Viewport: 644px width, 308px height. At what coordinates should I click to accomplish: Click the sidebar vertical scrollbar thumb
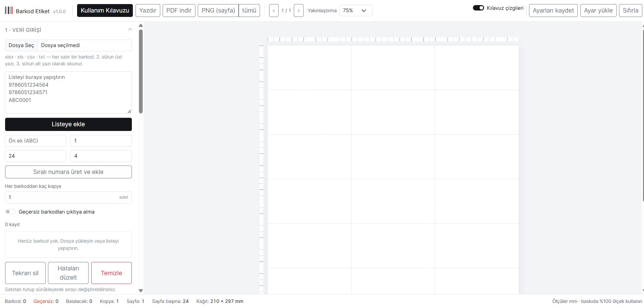(x=141, y=71)
